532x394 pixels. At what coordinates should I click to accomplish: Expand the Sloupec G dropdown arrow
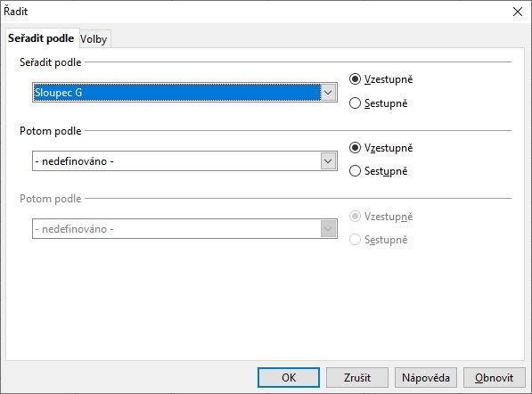[x=328, y=93]
